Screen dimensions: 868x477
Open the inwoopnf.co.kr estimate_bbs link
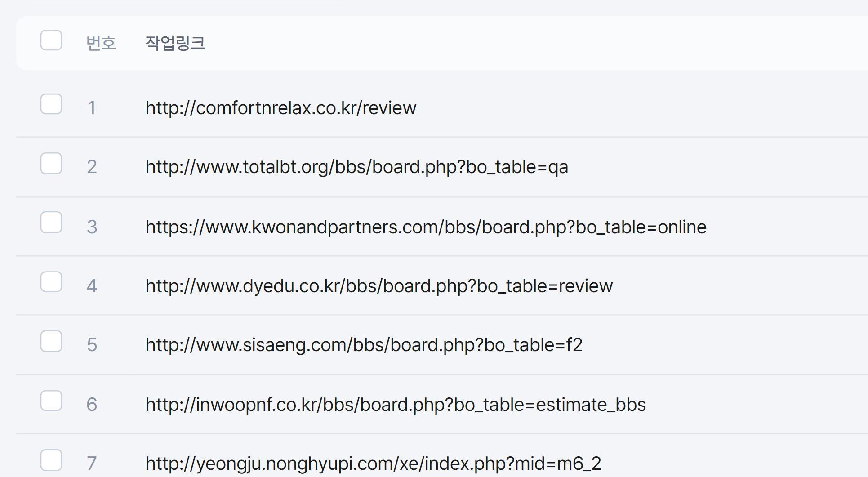point(396,405)
